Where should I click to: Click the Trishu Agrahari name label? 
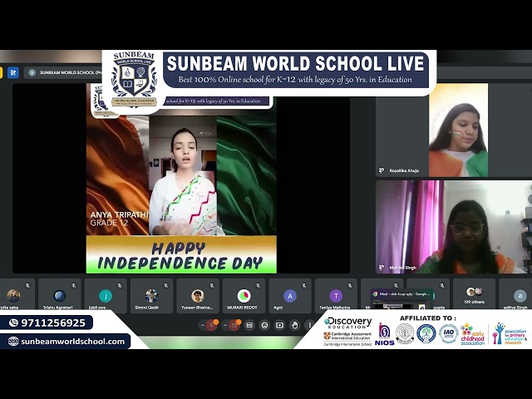57,308
